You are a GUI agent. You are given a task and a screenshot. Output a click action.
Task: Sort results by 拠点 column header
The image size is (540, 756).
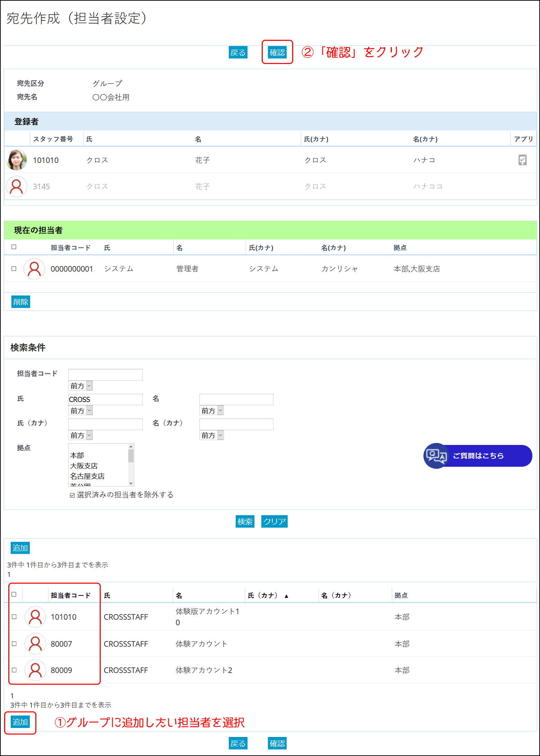coord(401,595)
